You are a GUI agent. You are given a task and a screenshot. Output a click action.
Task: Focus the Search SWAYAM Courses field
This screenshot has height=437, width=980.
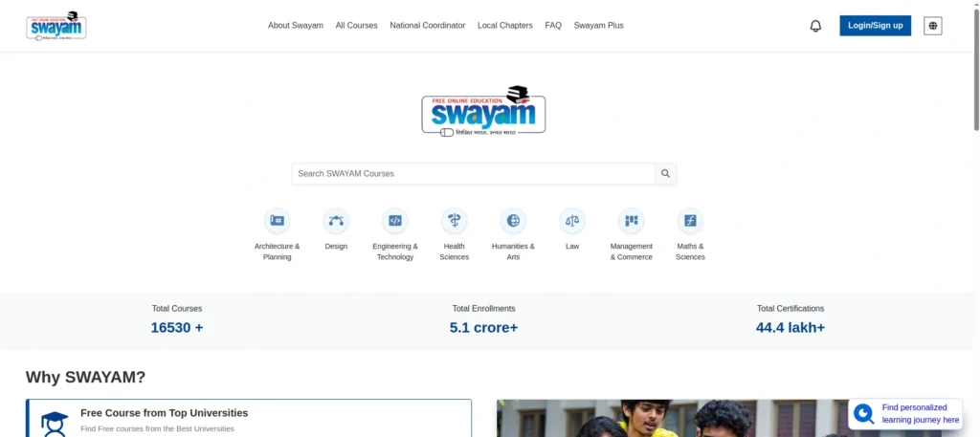tap(473, 173)
